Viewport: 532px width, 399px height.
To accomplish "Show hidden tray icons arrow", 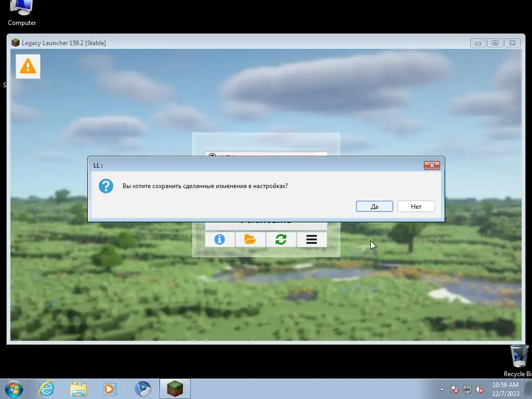I will coord(442,389).
